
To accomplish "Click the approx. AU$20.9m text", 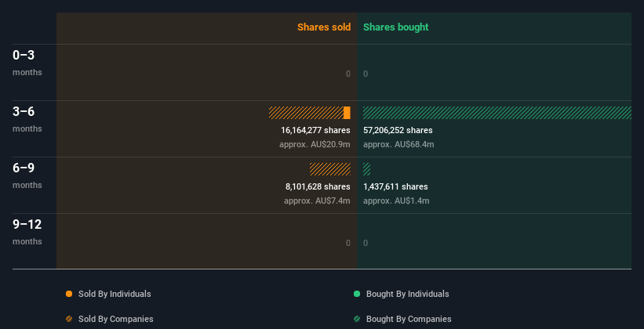I will [315, 144].
